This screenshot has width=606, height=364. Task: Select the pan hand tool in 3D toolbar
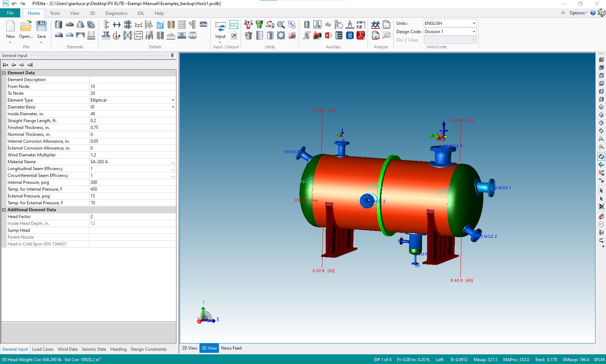pos(601,173)
